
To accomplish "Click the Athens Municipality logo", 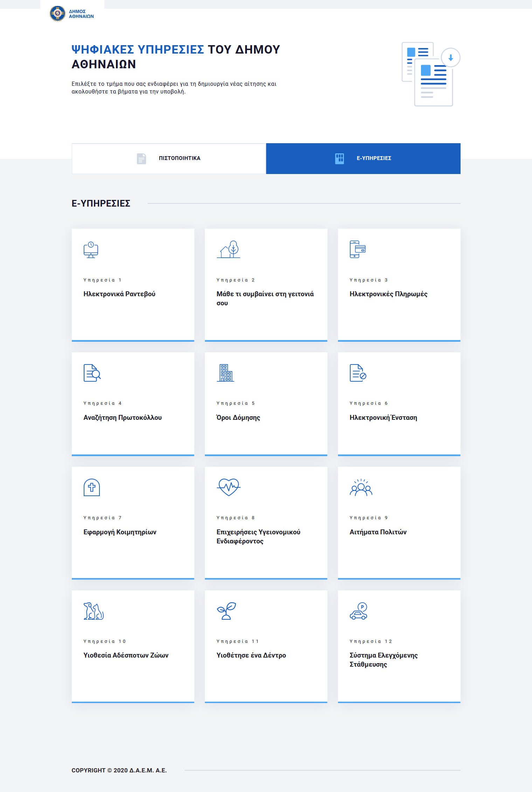I will click(x=72, y=14).
